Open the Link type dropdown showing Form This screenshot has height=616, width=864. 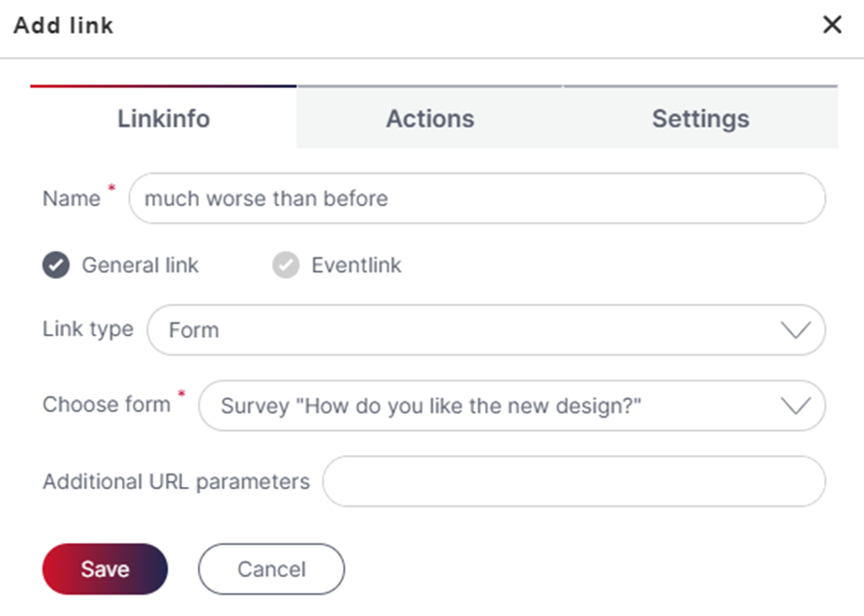tap(486, 330)
